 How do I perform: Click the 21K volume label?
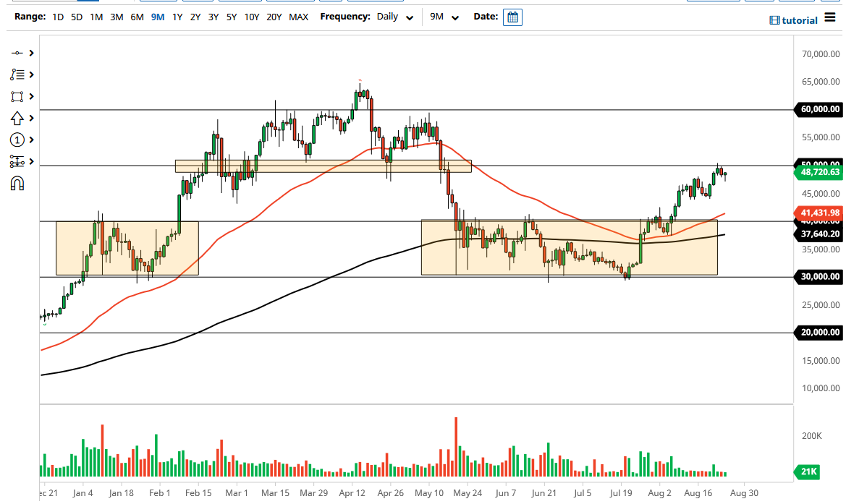[x=807, y=472]
